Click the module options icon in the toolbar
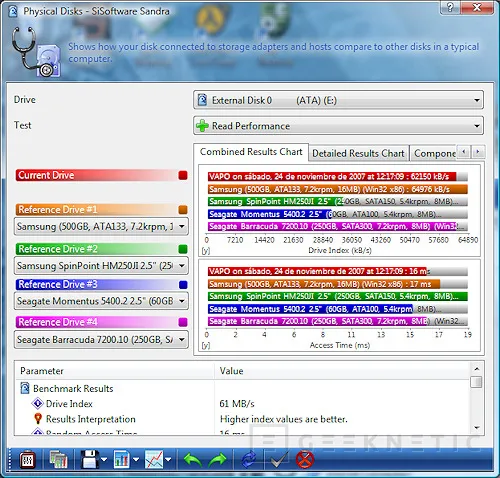Screen dimensions: 500x478 [27, 460]
